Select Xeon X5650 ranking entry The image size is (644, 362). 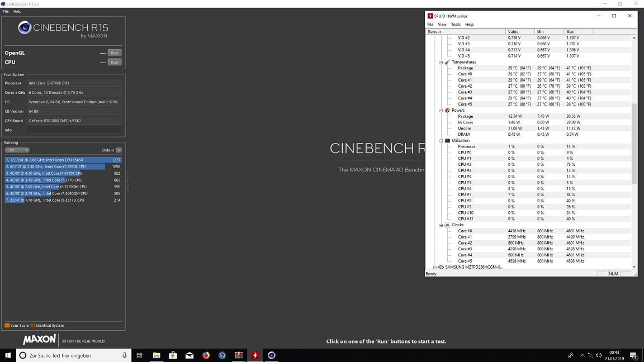point(63,160)
